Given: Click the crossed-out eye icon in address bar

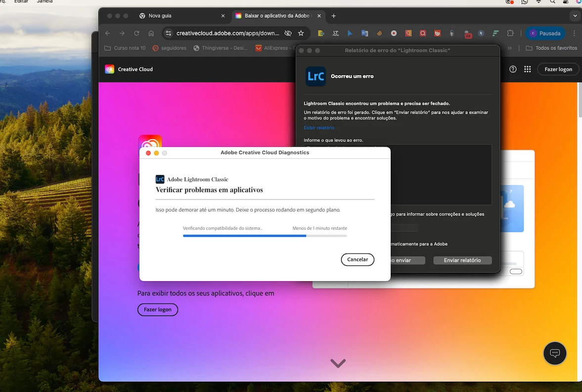Looking at the screenshot, I should coord(288,33).
